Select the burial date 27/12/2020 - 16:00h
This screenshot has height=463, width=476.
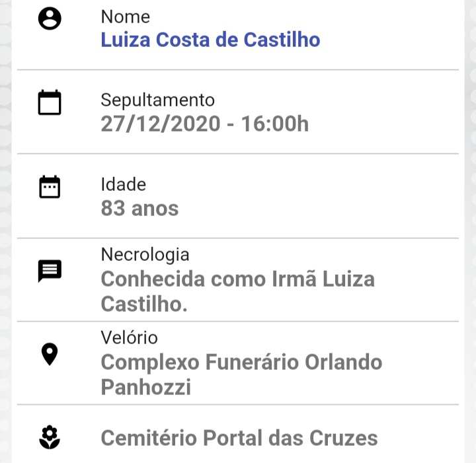pos(204,124)
